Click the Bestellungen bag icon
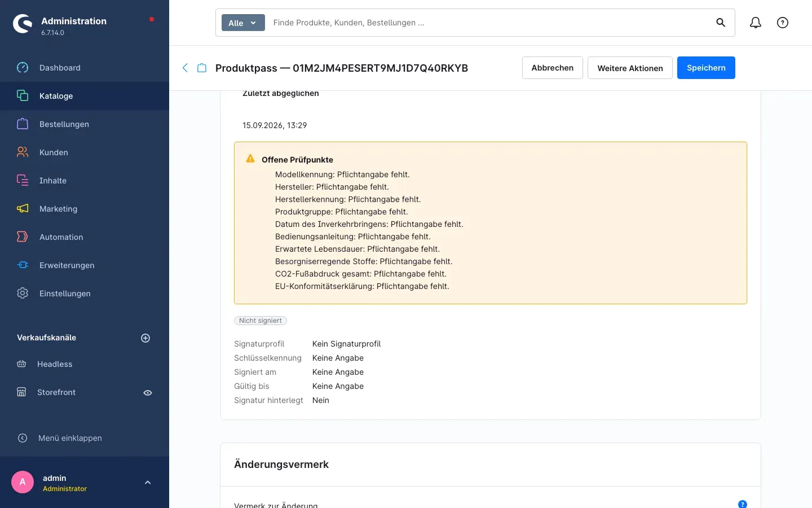This screenshot has height=508, width=812. point(23,124)
